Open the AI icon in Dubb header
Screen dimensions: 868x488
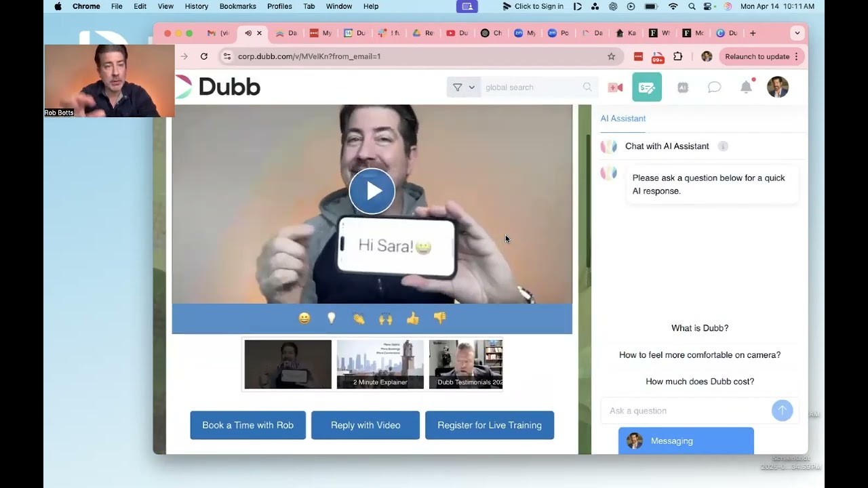pyautogui.click(x=683, y=87)
